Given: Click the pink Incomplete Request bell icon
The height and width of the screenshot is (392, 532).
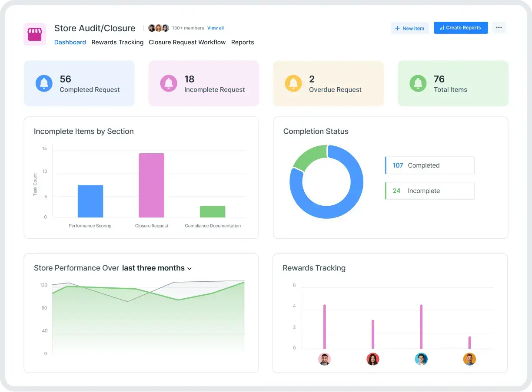Looking at the screenshot, I should pyautogui.click(x=169, y=83).
